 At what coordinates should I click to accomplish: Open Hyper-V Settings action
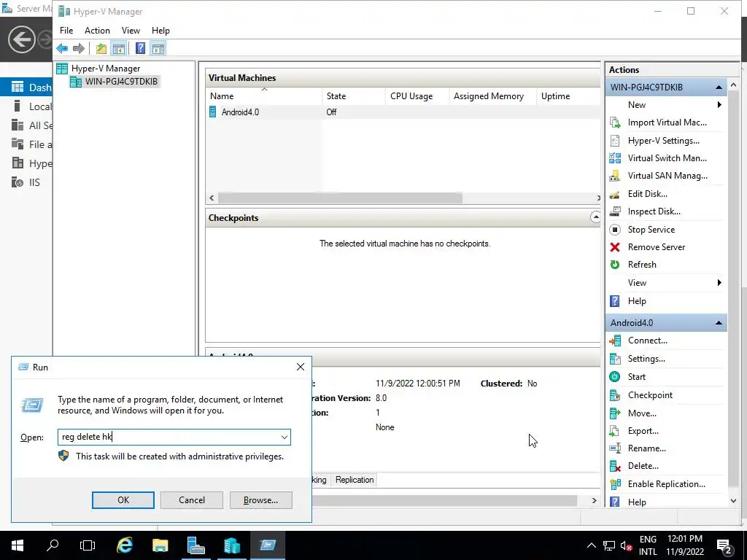(663, 141)
